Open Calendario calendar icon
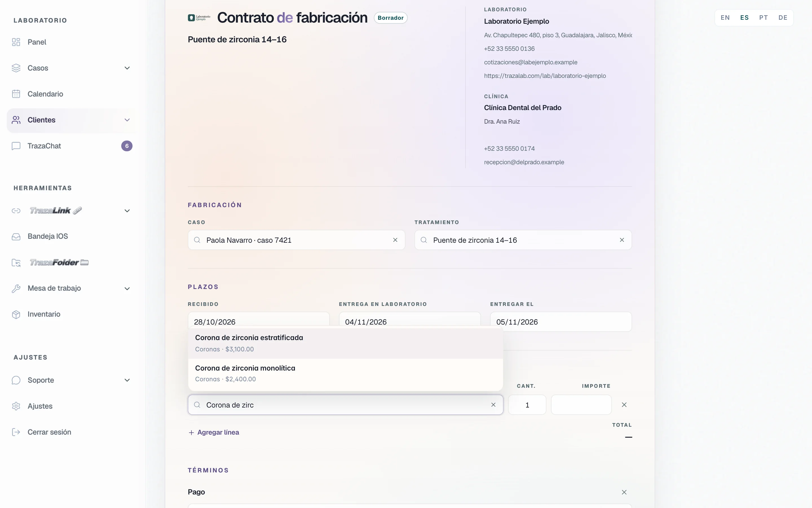The width and height of the screenshot is (812, 508). [16, 94]
